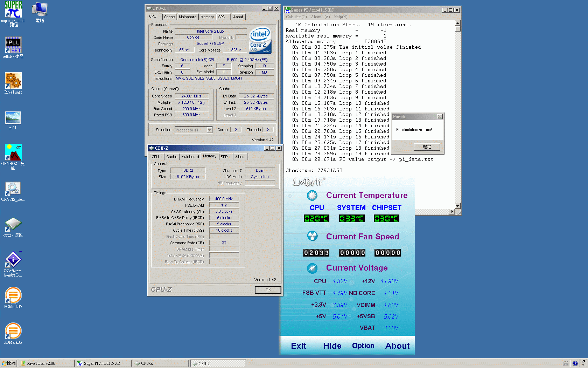Image resolution: width=588 pixels, height=368 pixels.
Task: Click the Current Voltage lightning icon
Action: (312, 268)
